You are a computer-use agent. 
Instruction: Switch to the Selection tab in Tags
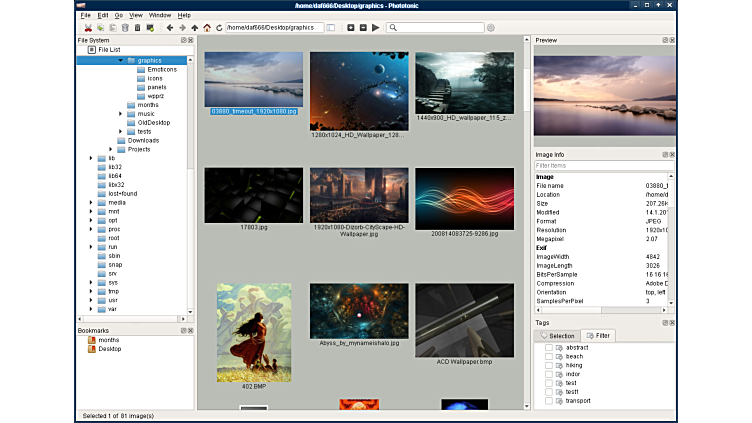(x=557, y=336)
